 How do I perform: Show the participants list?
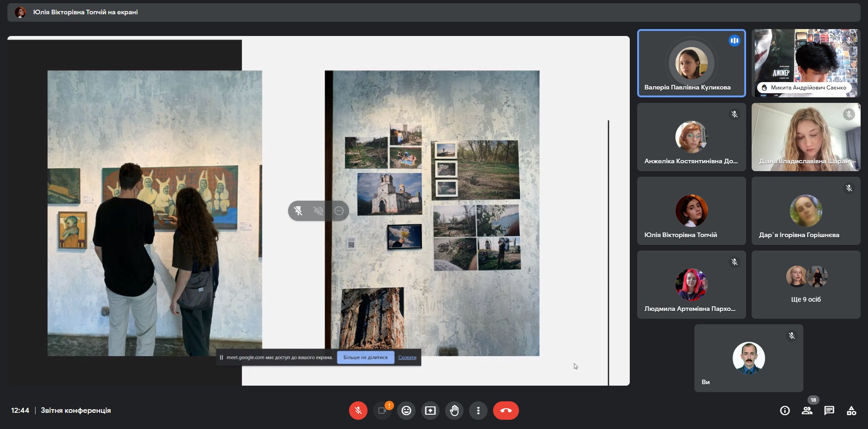point(807,411)
